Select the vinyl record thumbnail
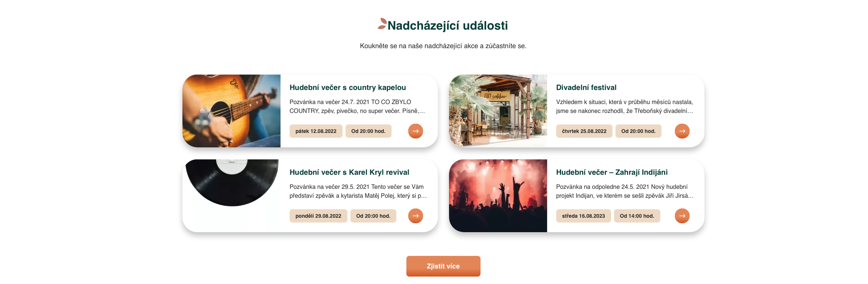The height and width of the screenshot is (284, 868). (x=231, y=196)
